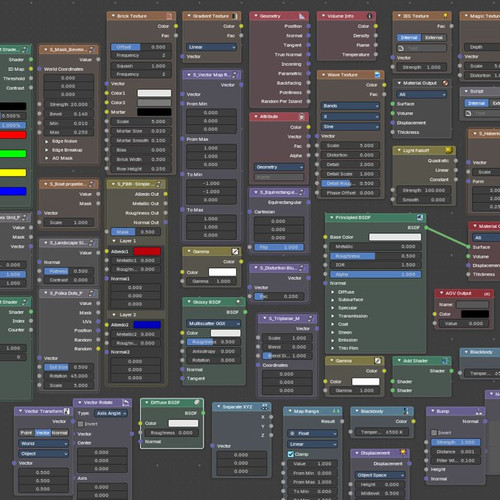The height and width of the screenshot is (500, 500).
Task: Click the Alpha slider in Principled BSDF
Action: (x=375, y=274)
